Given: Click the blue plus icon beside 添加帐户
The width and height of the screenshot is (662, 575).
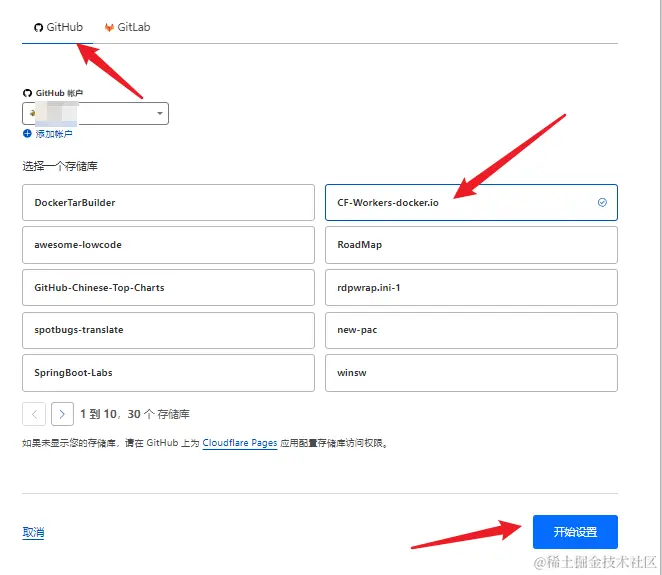Looking at the screenshot, I should 27,134.
